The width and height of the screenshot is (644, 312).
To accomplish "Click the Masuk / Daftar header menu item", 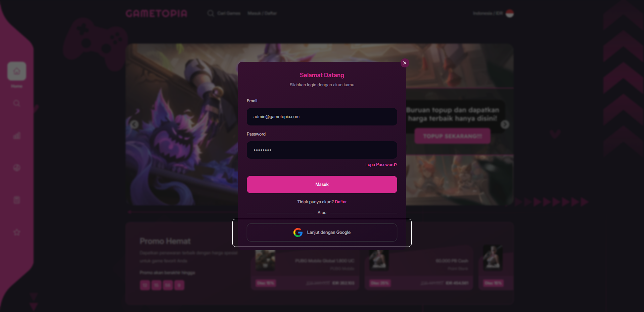I will pyautogui.click(x=262, y=13).
